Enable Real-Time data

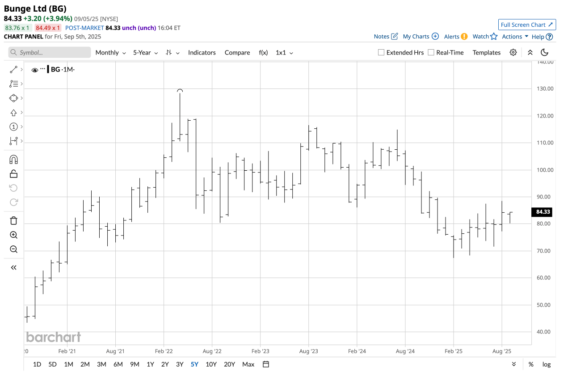[x=431, y=52]
